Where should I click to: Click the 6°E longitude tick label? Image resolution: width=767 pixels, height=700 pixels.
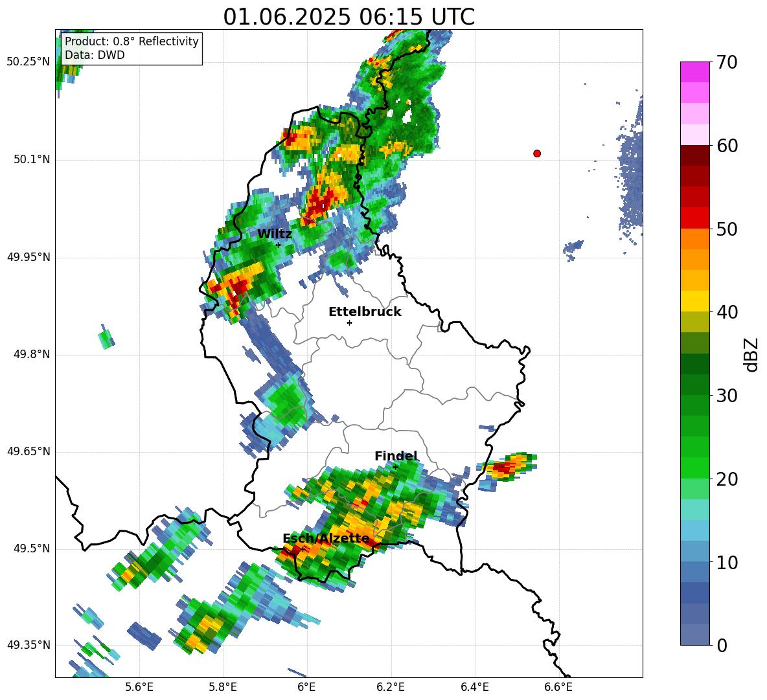tap(306, 688)
